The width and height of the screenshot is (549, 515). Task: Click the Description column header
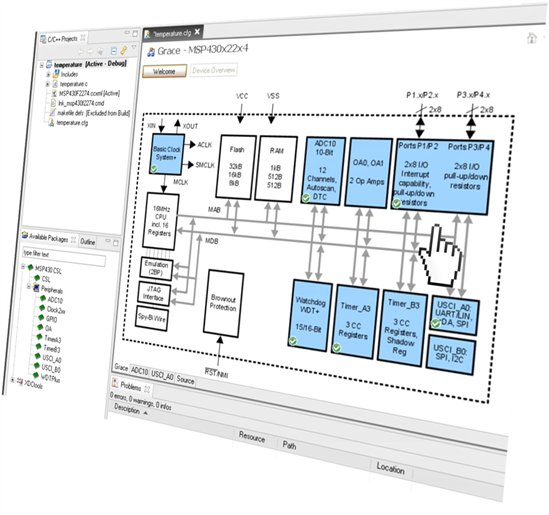pos(127,409)
